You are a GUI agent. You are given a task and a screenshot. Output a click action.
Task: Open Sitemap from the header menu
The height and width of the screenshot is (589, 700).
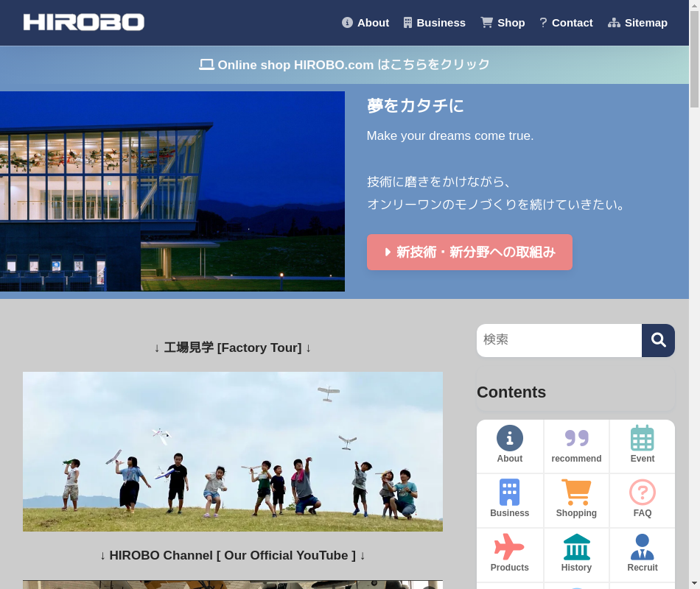coord(637,23)
